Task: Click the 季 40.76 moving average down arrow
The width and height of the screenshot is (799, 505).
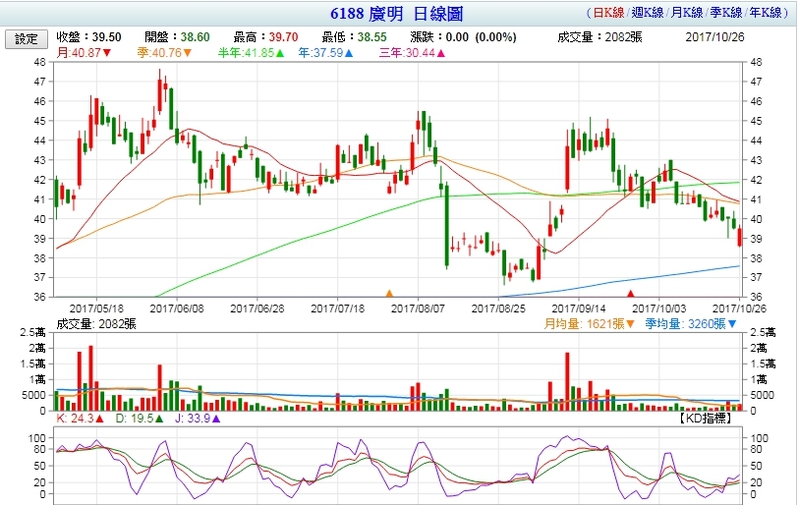Action: coord(187,53)
